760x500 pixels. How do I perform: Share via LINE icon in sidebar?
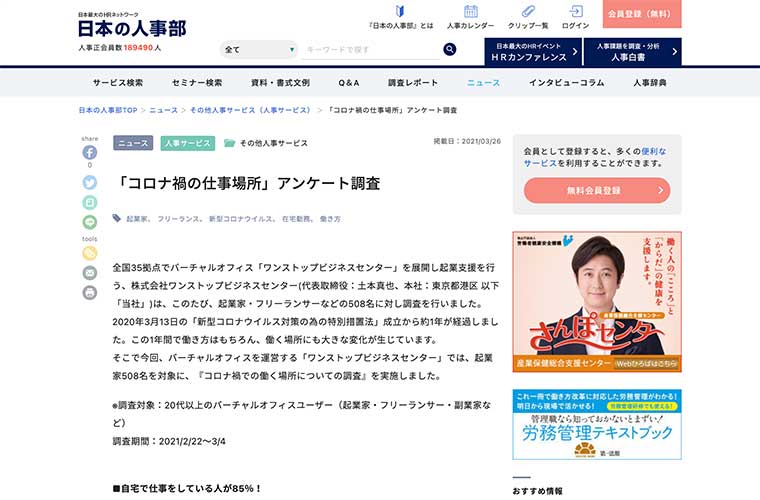90,222
